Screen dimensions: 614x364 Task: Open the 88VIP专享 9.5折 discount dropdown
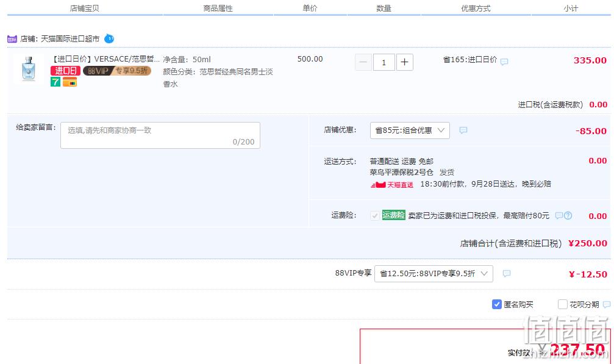point(434,274)
